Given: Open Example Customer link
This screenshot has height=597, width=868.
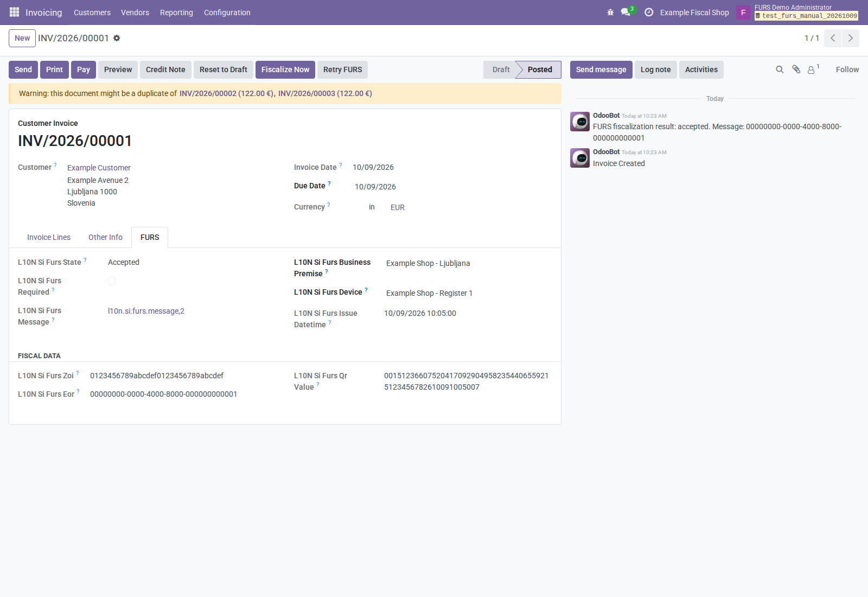Looking at the screenshot, I should pyautogui.click(x=99, y=168).
